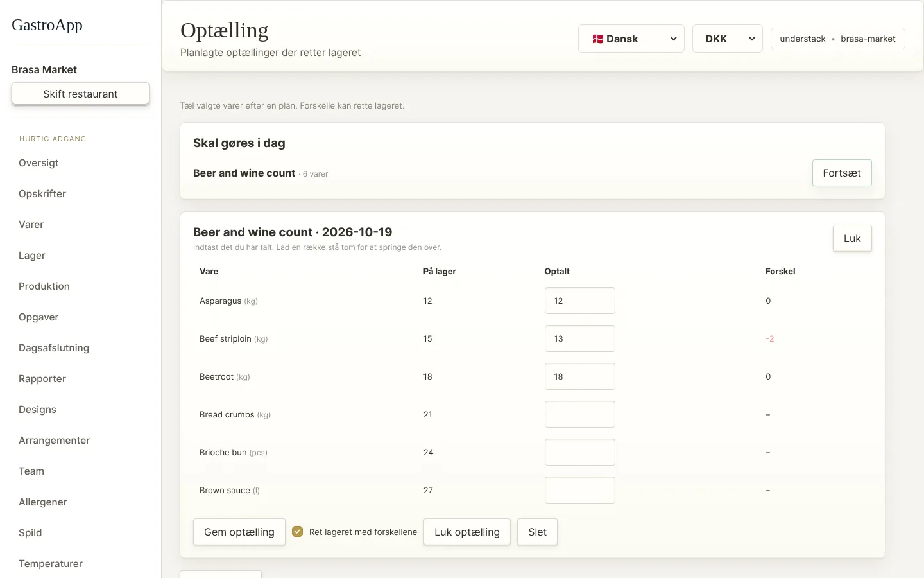Open Dagsafslutning in the sidebar
This screenshot has height=578, width=924.
pos(54,348)
